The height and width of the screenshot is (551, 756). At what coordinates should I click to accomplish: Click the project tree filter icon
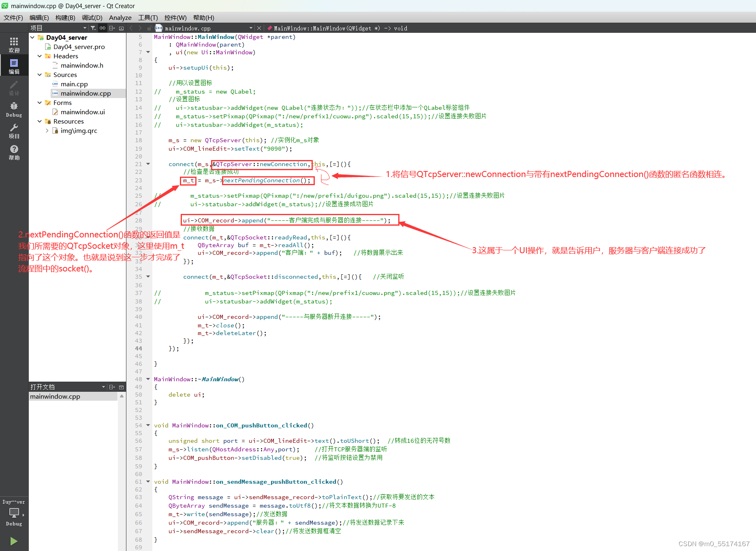click(93, 28)
